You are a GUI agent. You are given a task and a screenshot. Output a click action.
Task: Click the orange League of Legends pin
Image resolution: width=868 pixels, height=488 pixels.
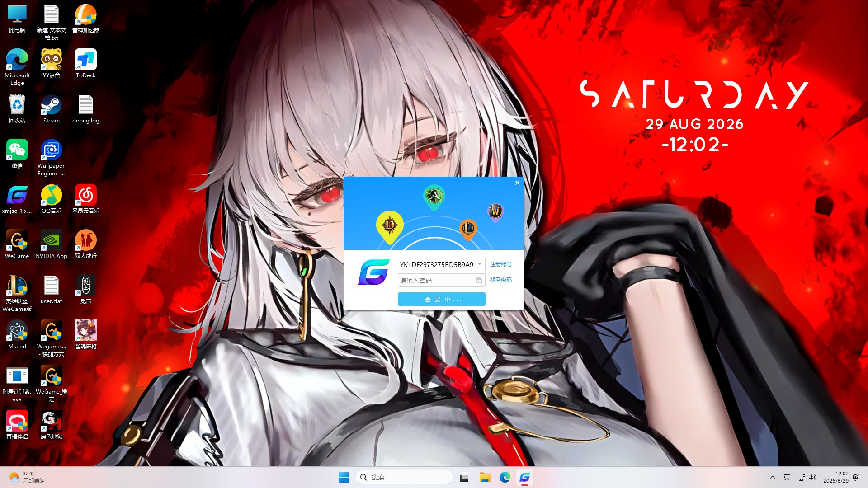point(468,230)
